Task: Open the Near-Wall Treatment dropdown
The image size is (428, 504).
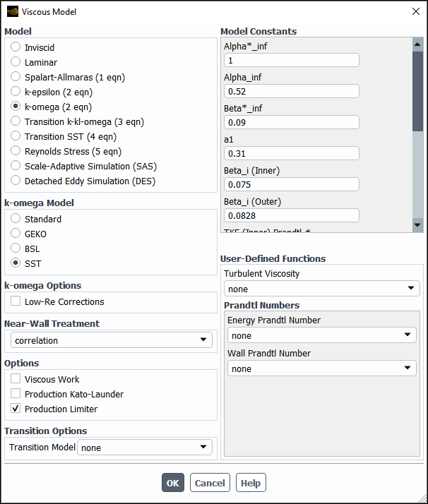Action: 112,340
